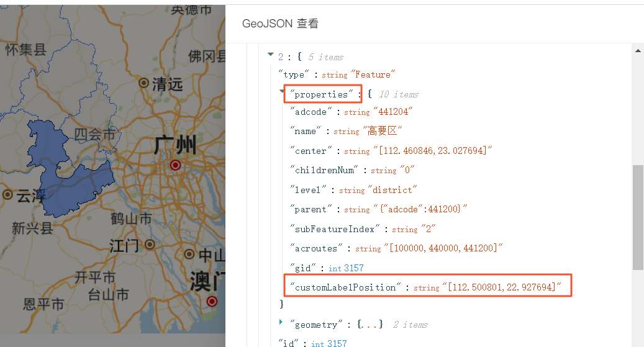The width and height of the screenshot is (644, 347).
Task: Click the "childrenNum" value 0
Action: [x=407, y=170]
